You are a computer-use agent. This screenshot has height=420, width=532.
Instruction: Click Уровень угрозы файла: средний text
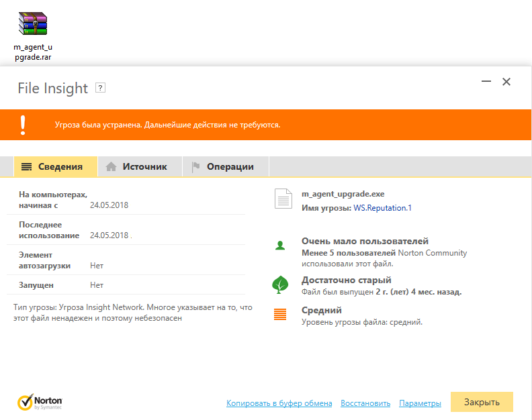pyautogui.click(x=362, y=322)
